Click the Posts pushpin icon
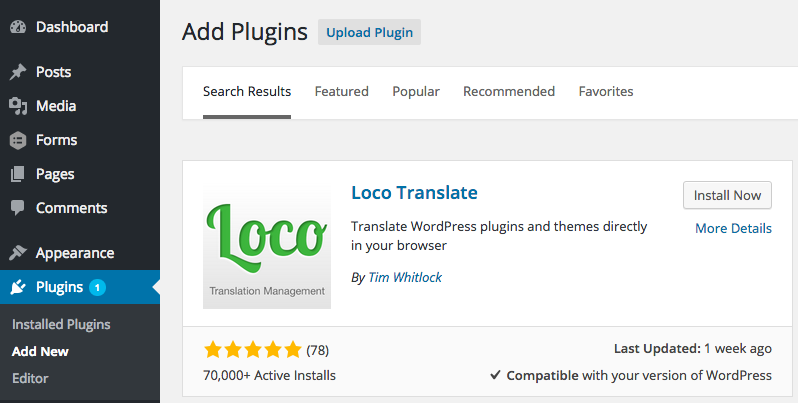This screenshot has width=798, height=403. tap(18, 72)
